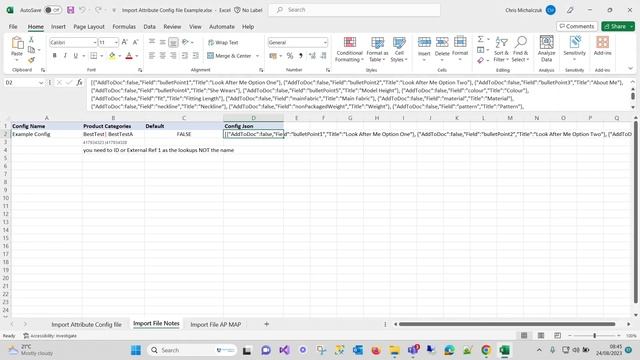Add a new sheet with plus button
This screenshot has height=360, width=640.
point(267,324)
